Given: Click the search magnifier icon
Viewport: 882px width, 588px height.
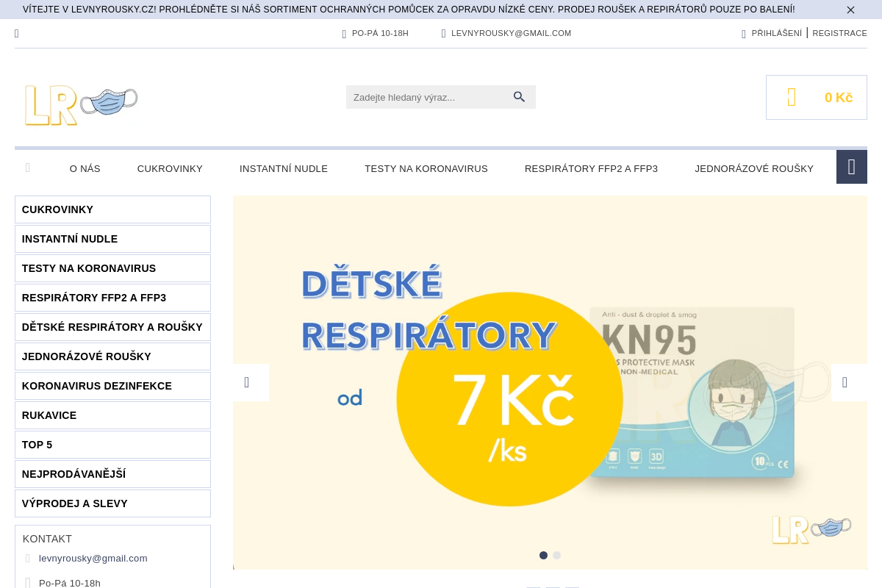Looking at the screenshot, I should click(520, 96).
